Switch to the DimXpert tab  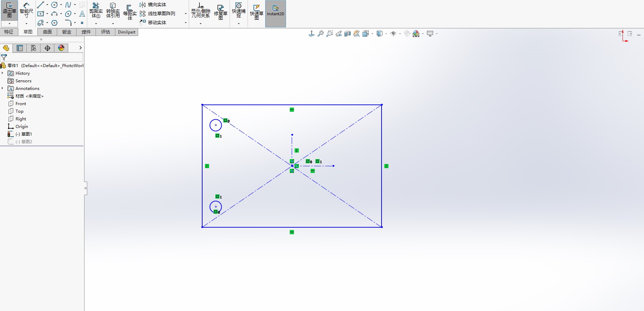pyautogui.click(x=127, y=32)
